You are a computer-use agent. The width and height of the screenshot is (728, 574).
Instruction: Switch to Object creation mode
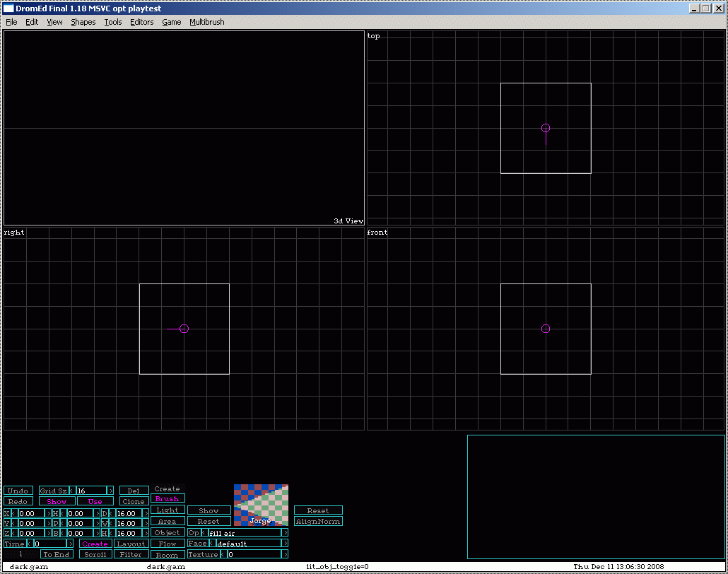tap(168, 532)
